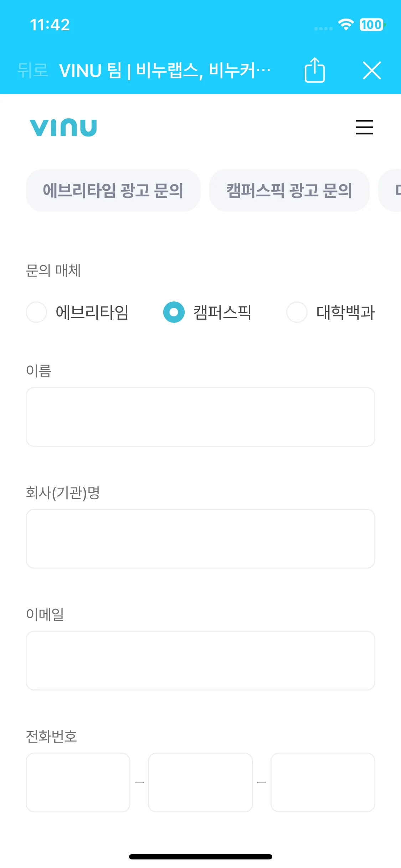The width and height of the screenshot is (401, 868).
Task: Select the 대학백과 radio button
Action: coord(297,312)
